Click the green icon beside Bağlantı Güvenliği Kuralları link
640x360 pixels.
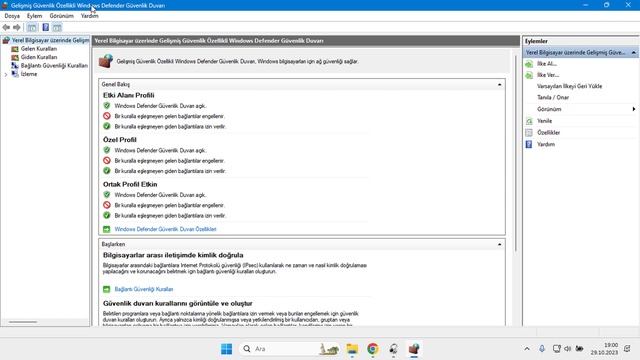pyautogui.click(x=107, y=289)
